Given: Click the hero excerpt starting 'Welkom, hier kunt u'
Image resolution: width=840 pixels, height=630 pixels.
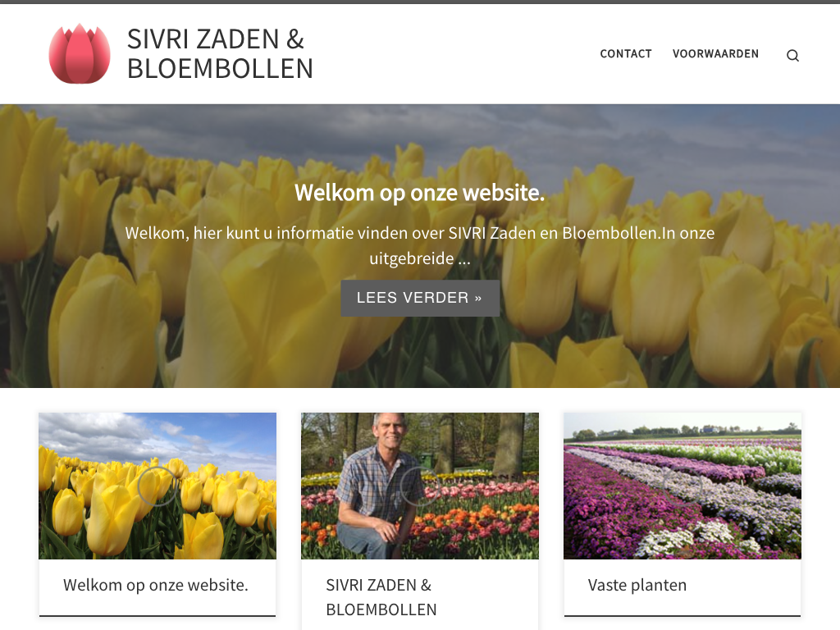Looking at the screenshot, I should (x=420, y=245).
